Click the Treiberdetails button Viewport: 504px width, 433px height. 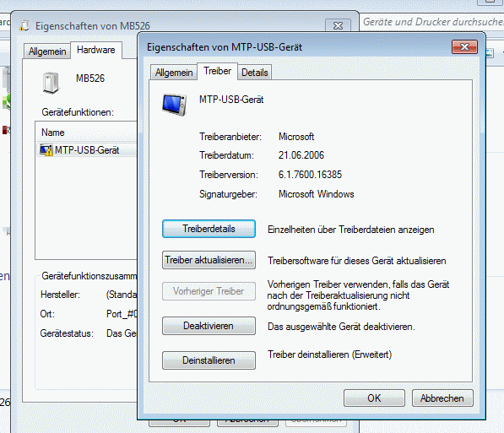[x=209, y=229]
